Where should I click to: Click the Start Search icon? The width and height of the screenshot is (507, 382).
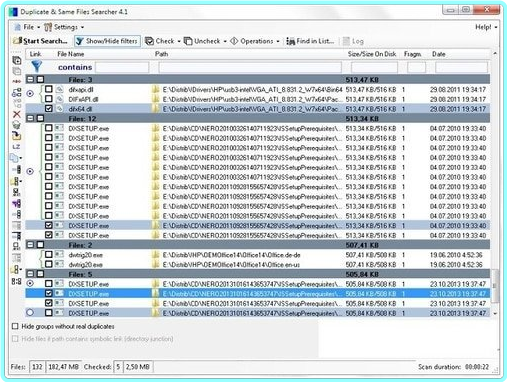pyautogui.click(x=17, y=41)
